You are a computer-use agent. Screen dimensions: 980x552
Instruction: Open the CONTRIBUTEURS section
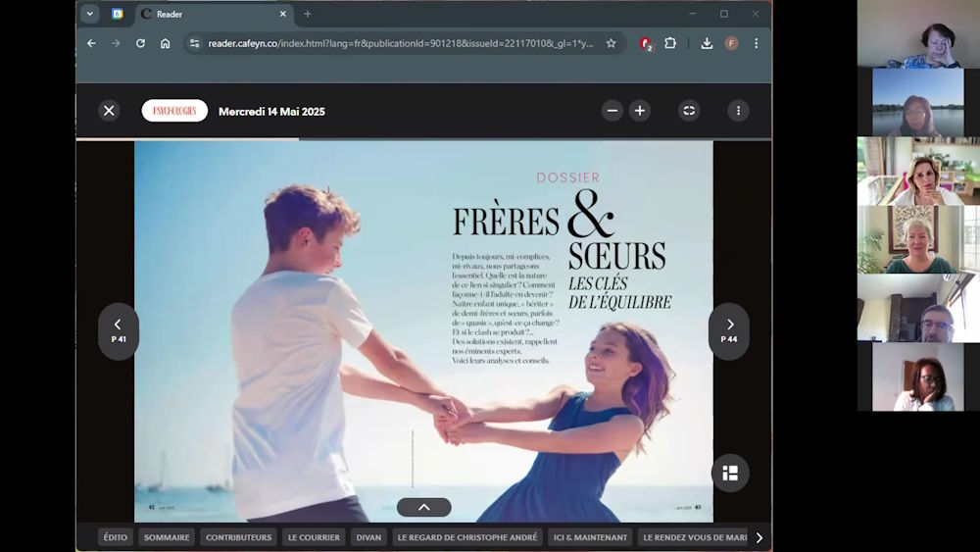point(238,537)
